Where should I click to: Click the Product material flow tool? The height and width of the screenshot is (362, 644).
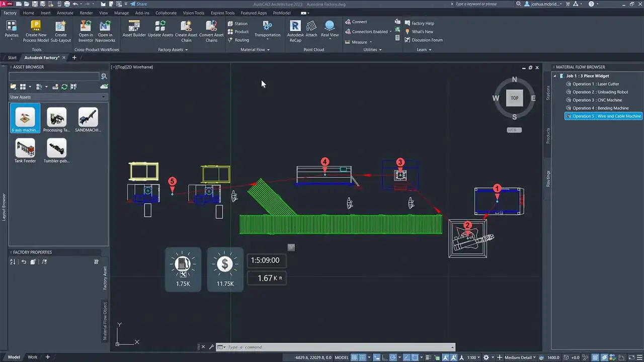click(237, 32)
